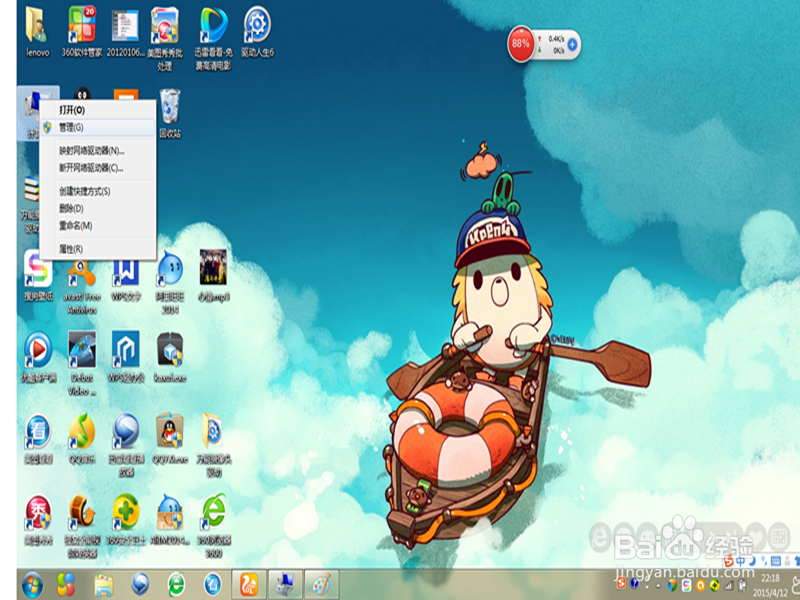The width and height of the screenshot is (800, 600).
Task: Open the colorful four-petal taskbar icon
Action: tap(66, 585)
